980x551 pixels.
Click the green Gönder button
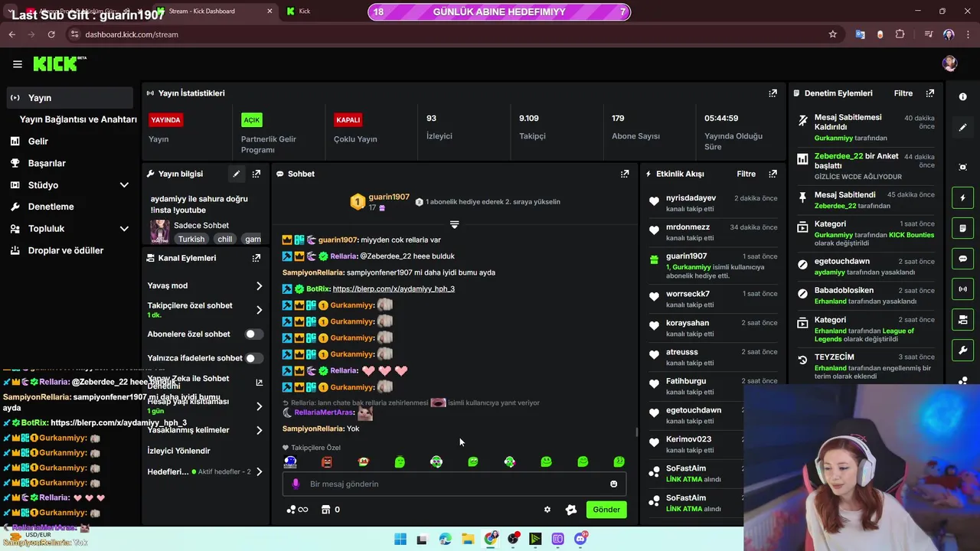click(606, 510)
